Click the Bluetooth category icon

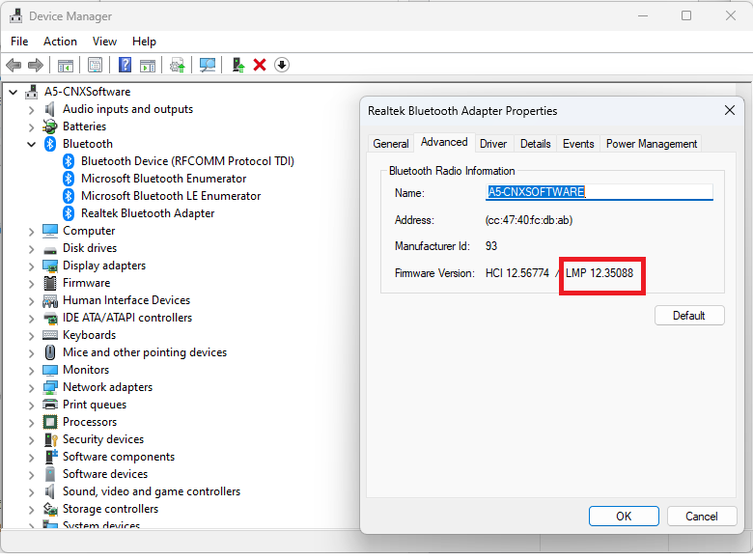50,144
